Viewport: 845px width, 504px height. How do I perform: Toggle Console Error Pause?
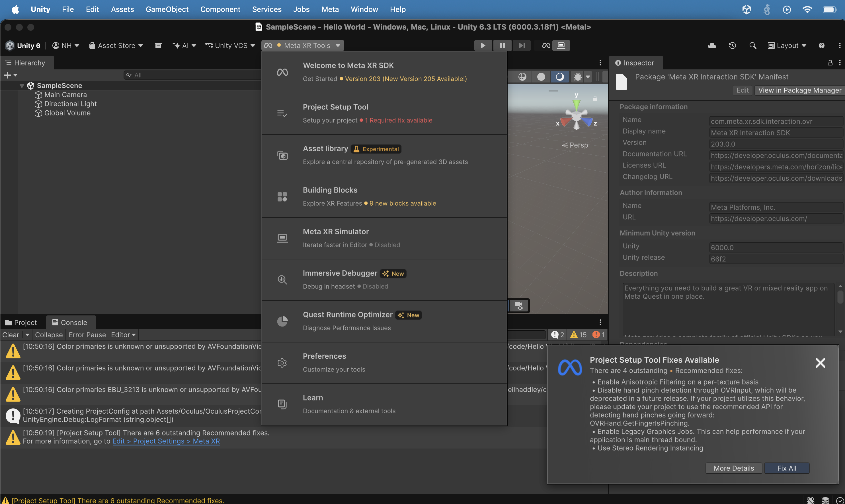87,335
